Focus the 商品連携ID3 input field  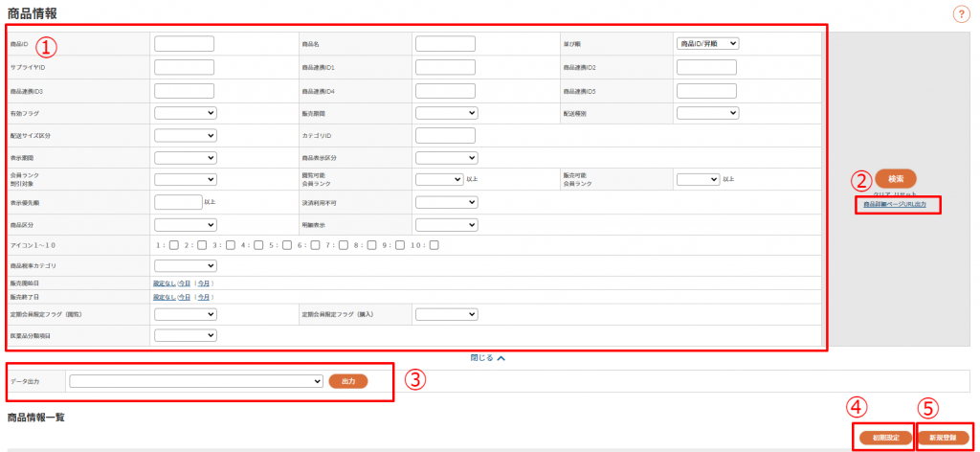[185, 91]
